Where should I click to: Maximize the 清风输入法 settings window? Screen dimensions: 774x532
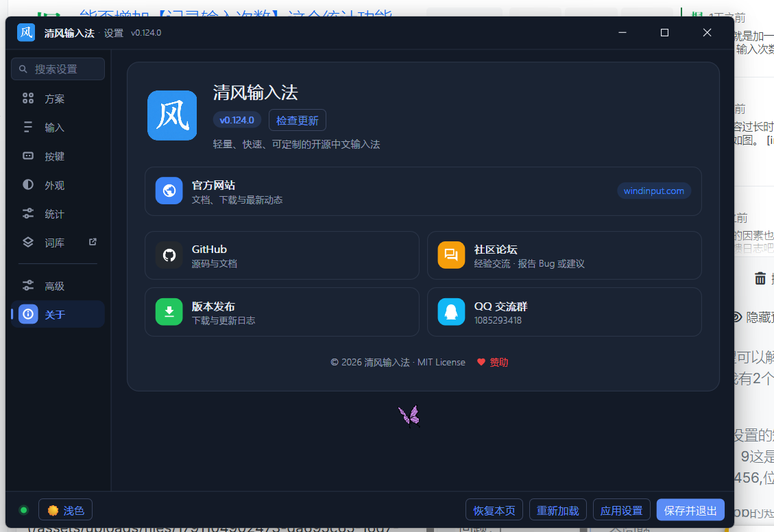pyautogui.click(x=664, y=33)
